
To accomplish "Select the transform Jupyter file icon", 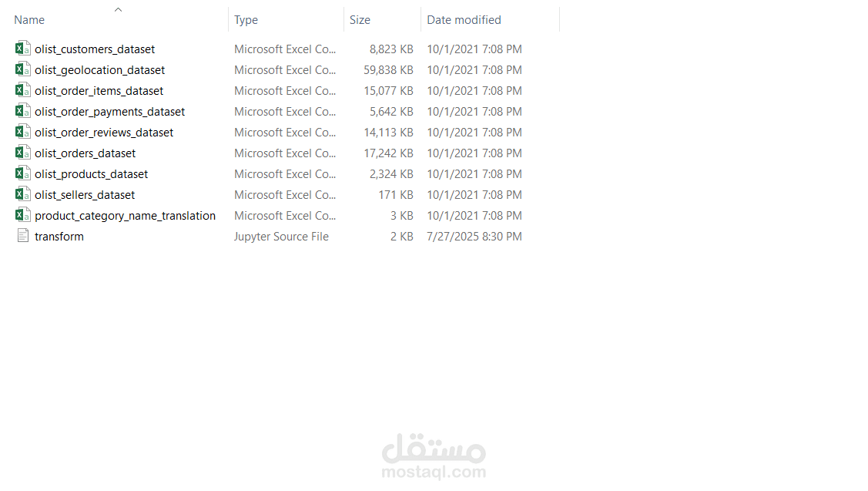I will tap(22, 236).
